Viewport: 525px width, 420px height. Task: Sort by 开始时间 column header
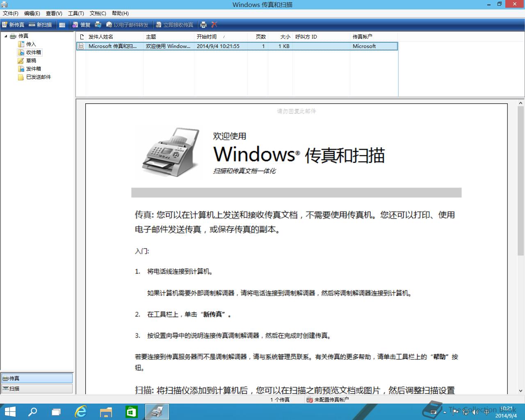click(221, 37)
